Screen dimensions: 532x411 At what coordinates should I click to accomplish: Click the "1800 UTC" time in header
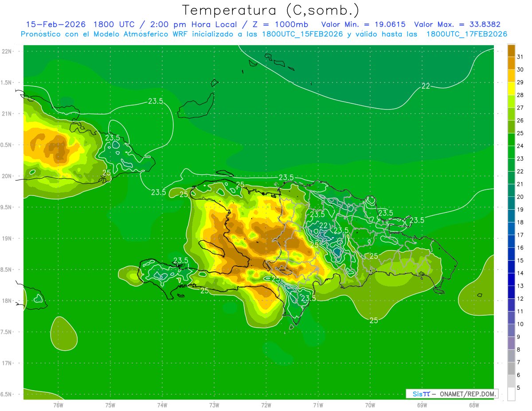point(114,24)
